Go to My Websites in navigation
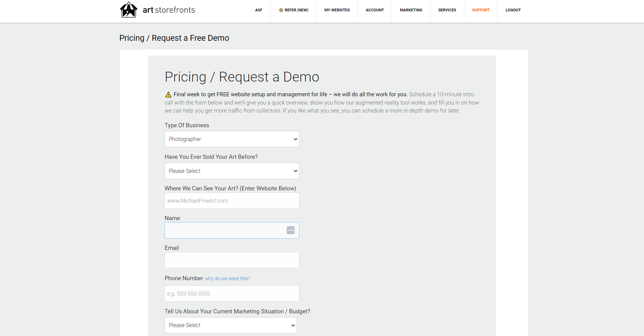Screen dimensions: 644x336 [x=337, y=10]
